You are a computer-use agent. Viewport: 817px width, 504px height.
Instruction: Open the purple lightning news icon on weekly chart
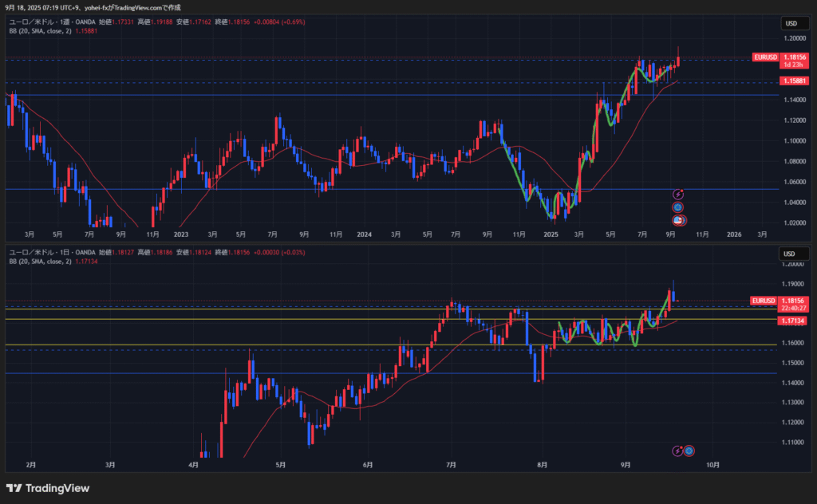(x=678, y=195)
